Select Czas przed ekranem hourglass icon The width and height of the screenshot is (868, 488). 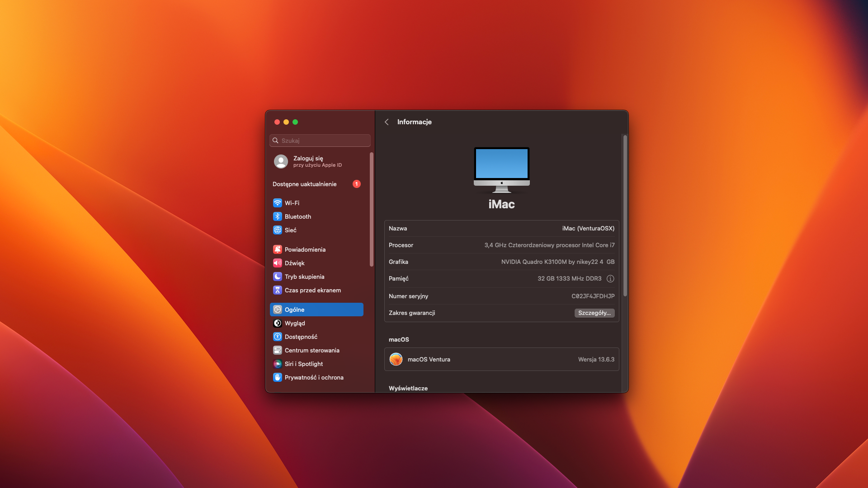tap(278, 290)
